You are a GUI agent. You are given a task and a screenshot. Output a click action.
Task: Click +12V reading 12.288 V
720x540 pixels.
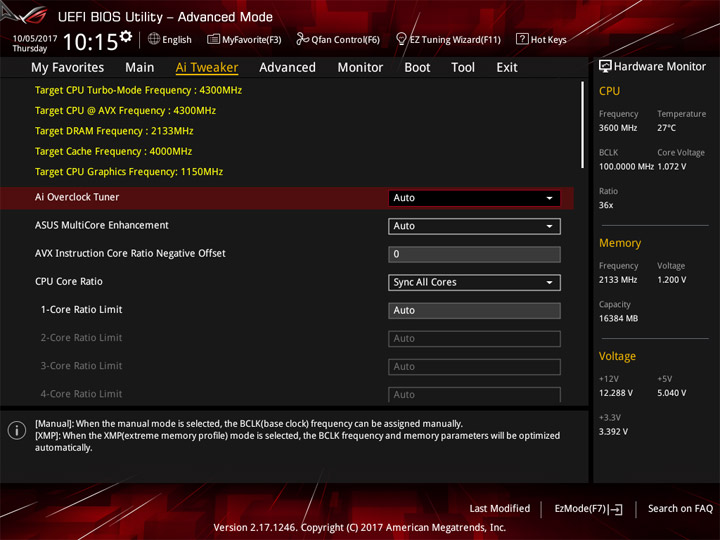coord(616,393)
